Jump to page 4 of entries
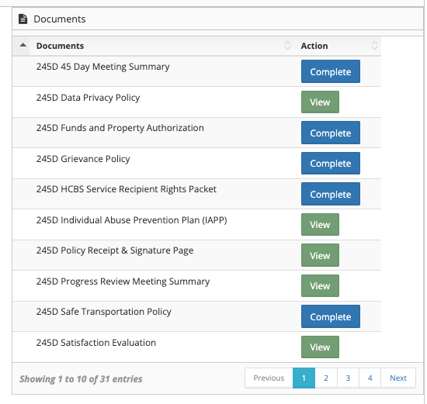 point(370,378)
